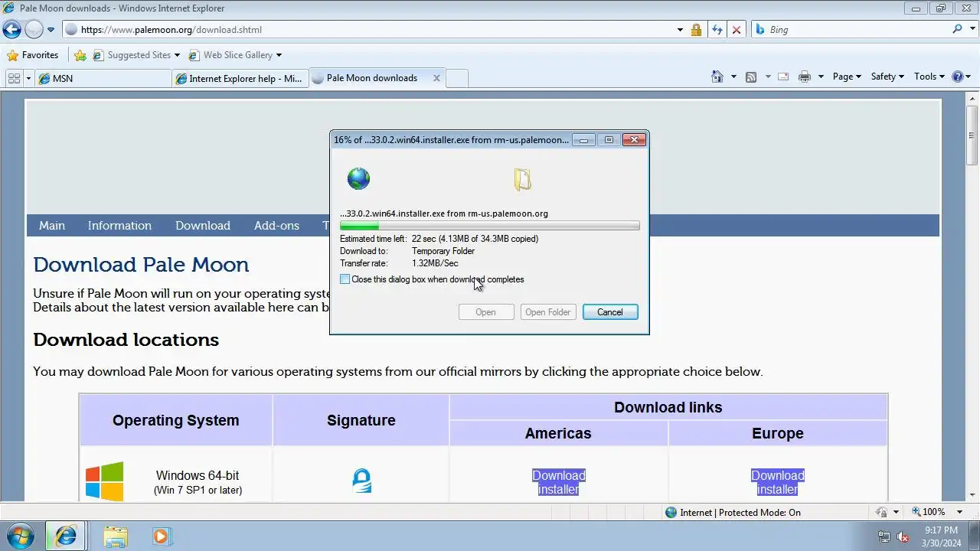Expand the Home button dropdown arrow
This screenshot has height=551, width=980.
[733, 77]
